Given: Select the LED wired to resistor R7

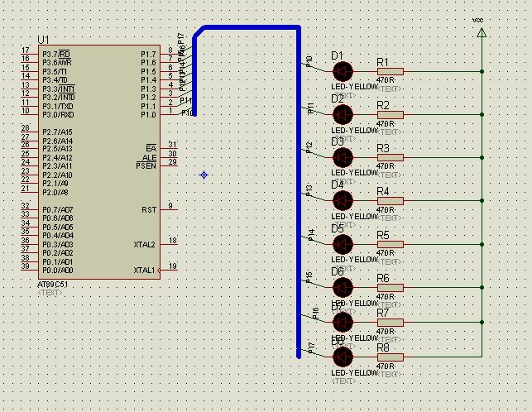Looking at the screenshot, I should 343,323.
